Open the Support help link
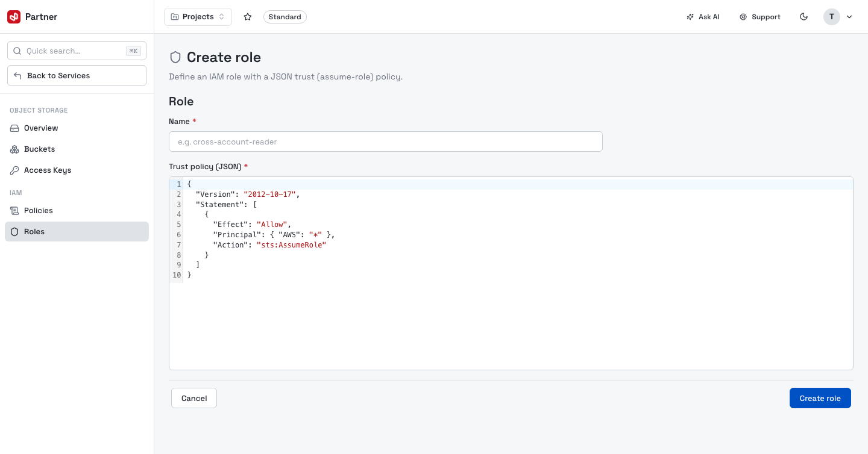This screenshot has height=454, width=868. pyautogui.click(x=760, y=17)
